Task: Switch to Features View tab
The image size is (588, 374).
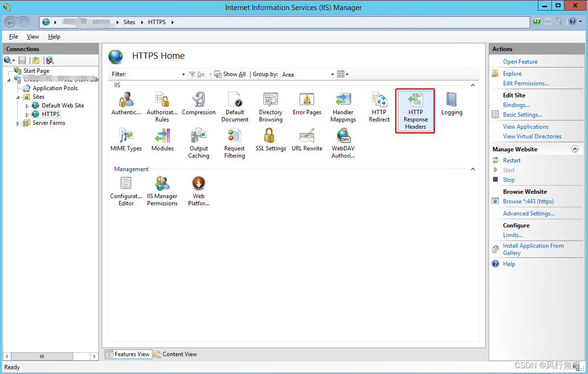Action: point(128,354)
